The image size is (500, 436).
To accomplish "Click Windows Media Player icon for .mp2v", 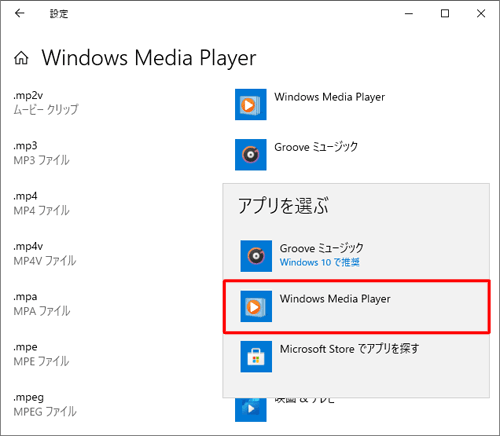I will coord(251,104).
